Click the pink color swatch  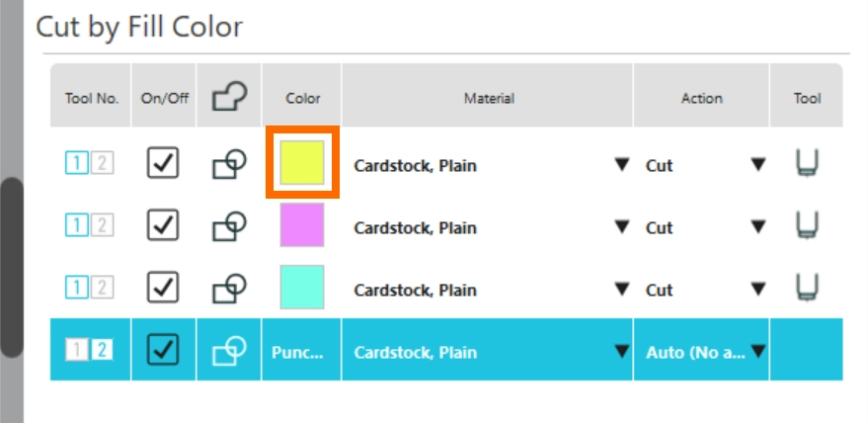point(301,225)
